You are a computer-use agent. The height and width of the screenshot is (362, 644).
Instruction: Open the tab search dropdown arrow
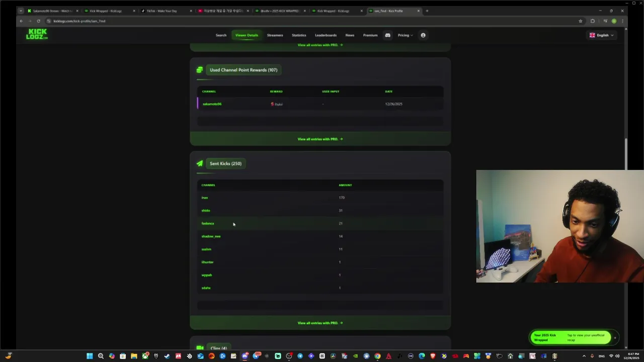coord(21,11)
